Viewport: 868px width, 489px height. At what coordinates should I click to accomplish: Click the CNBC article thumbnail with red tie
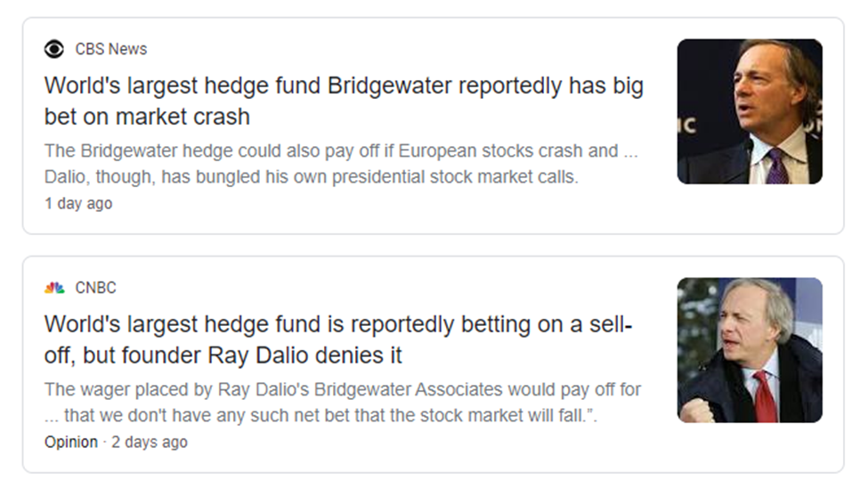(749, 350)
